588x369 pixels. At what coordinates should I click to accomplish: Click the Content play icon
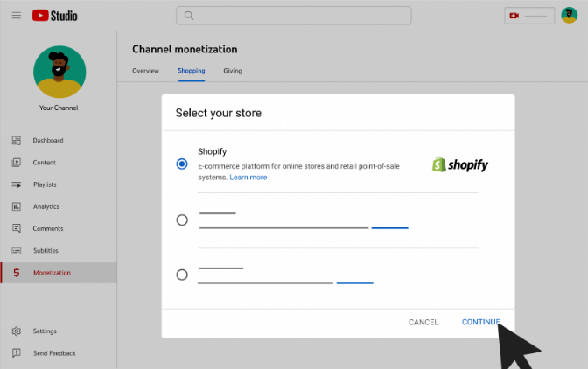pyautogui.click(x=16, y=163)
